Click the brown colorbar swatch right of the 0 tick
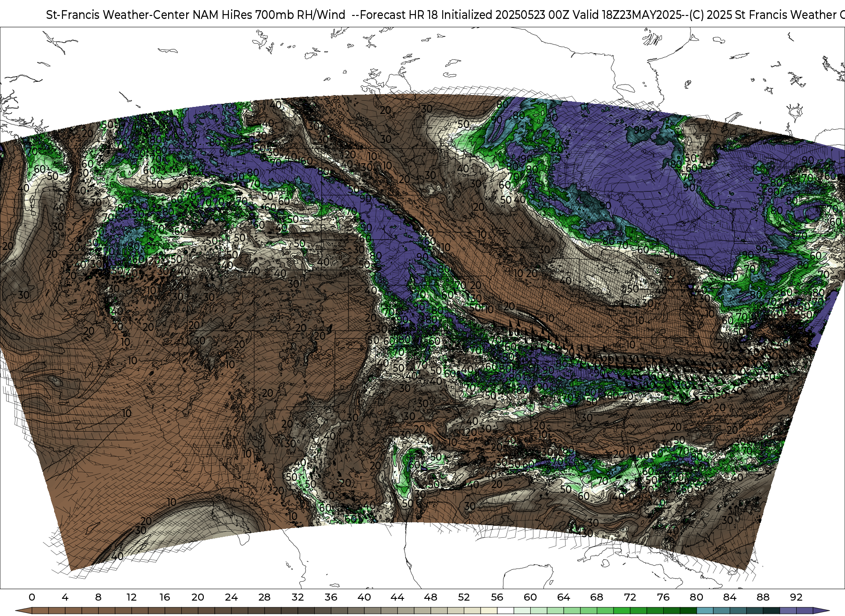The height and width of the screenshot is (616, 845). point(40,611)
